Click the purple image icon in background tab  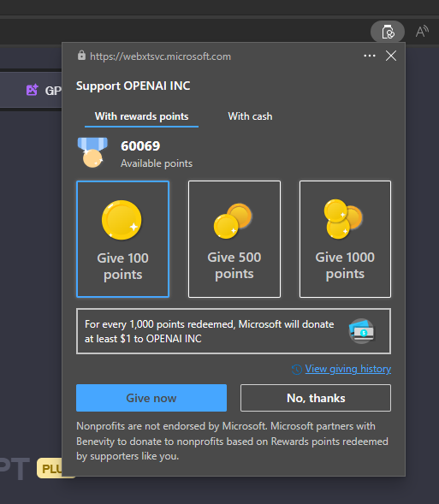(x=32, y=90)
